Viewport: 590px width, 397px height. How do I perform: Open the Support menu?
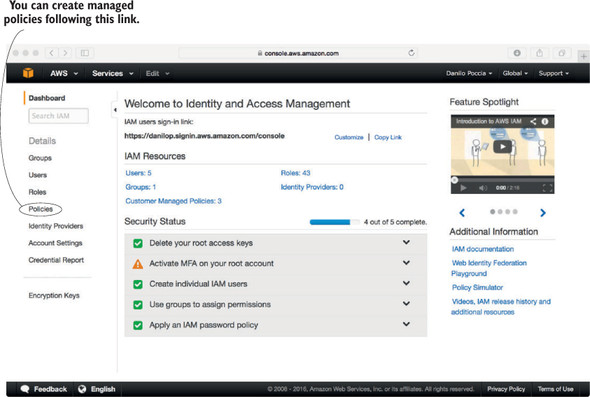[x=554, y=73]
